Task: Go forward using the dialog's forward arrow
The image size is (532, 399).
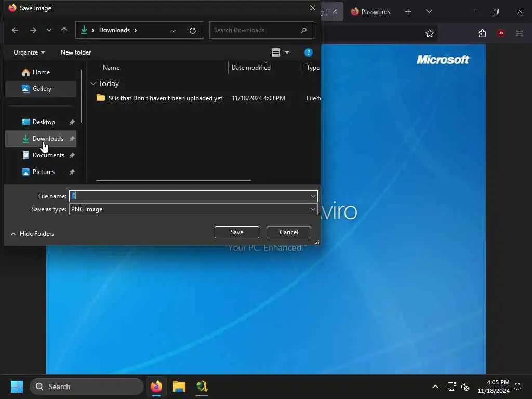Action: click(33, 30)
